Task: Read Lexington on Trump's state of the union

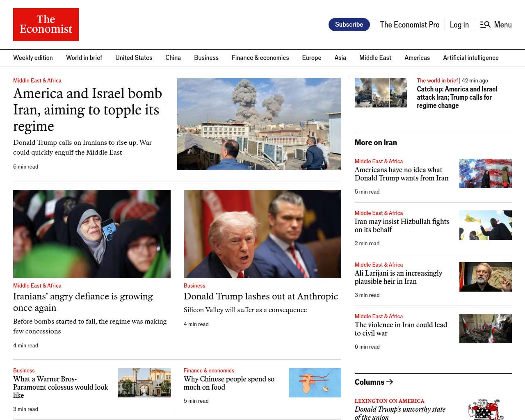Action: [400, 413]
